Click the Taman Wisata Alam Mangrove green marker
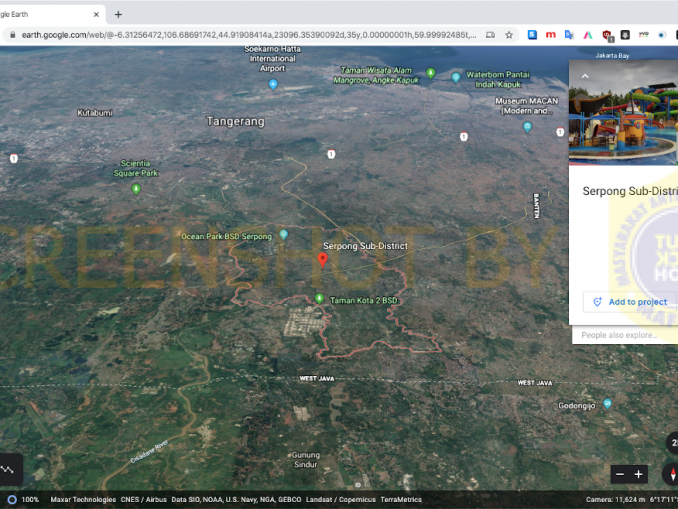678x509 pixels. click(431, 73)
